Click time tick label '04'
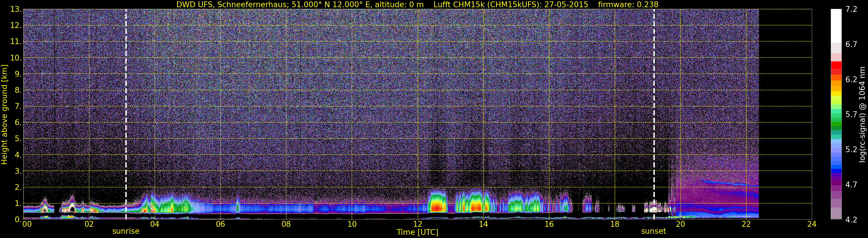This screenshot has width=868, height=238. 155,224
